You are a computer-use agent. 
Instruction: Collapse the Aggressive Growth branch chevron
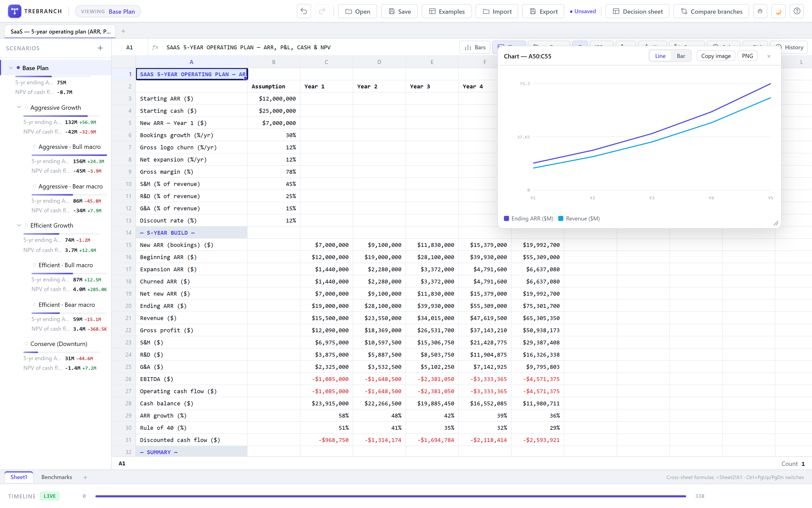pyautogui.click(x=19, y=107)
